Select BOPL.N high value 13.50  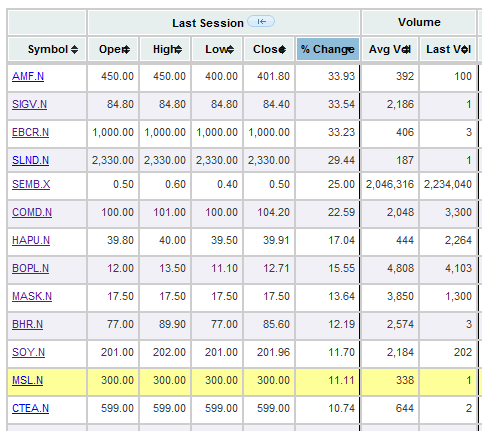click(172, 268)
